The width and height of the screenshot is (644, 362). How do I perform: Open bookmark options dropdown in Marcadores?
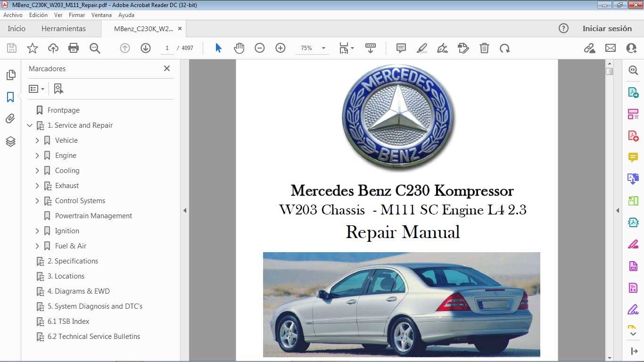(36, 89)
